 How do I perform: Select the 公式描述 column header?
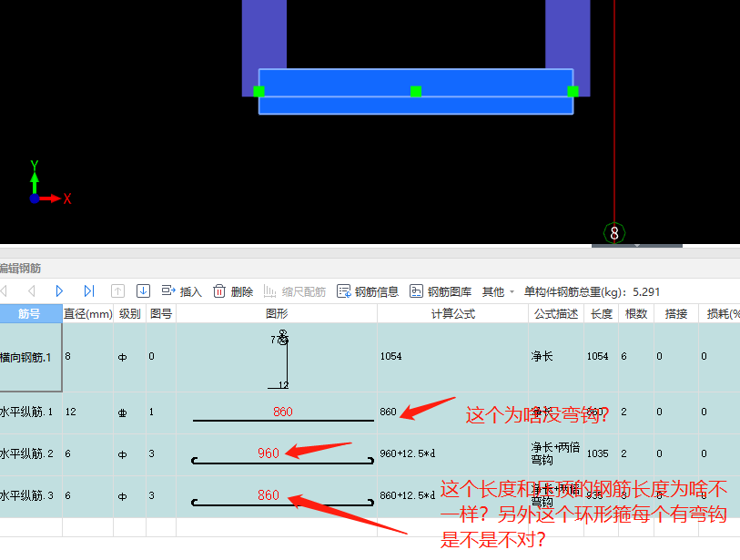(x=556, y=313)
